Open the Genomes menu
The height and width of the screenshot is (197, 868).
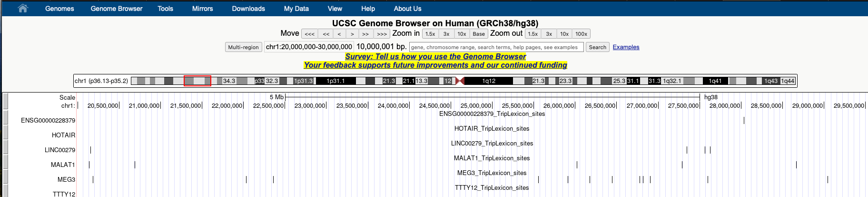point(59,9)
